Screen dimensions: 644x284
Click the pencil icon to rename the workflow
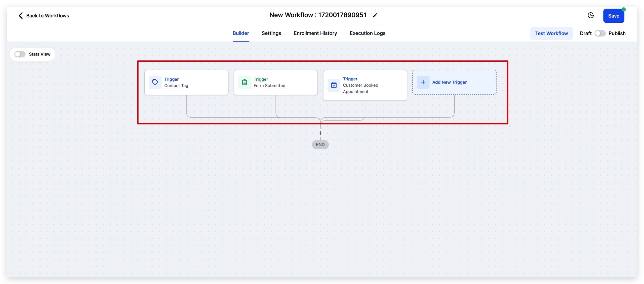(x=375, y=15)
